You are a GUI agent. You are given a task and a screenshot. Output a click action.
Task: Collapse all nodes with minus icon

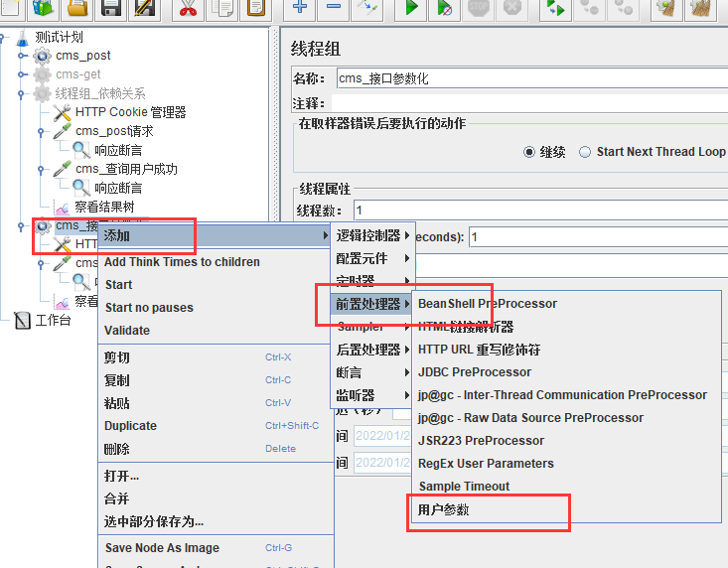(x=334, y=7)
